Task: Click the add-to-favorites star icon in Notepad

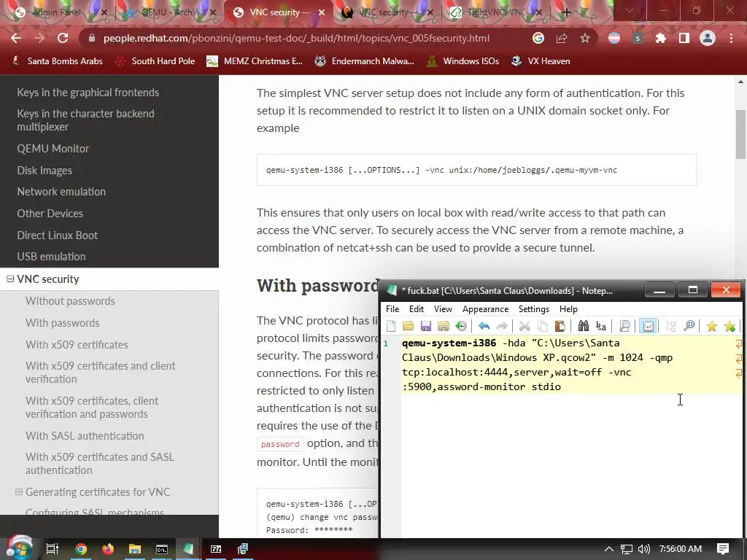Action: tap(729, 326)
